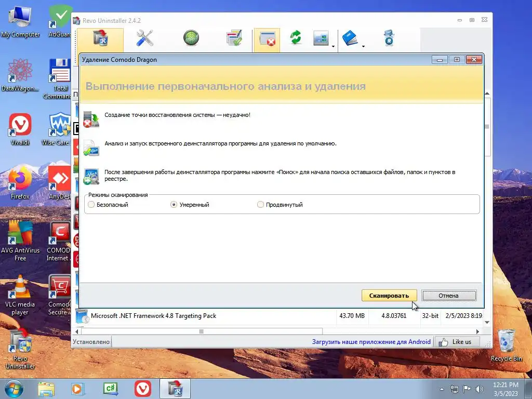Click the network tray icon
Viewport: 532px width, 399px height.
coord(454,389)
